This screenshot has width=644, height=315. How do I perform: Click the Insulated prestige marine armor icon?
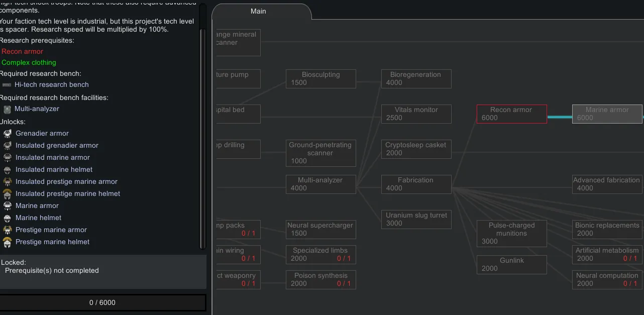coord(7,182)
